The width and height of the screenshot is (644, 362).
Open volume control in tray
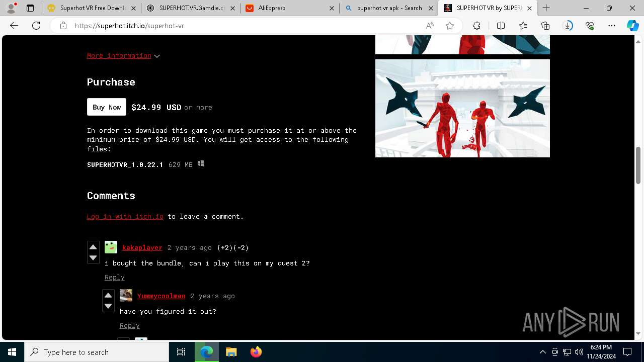pyautogui.click(x=579, y=352)
